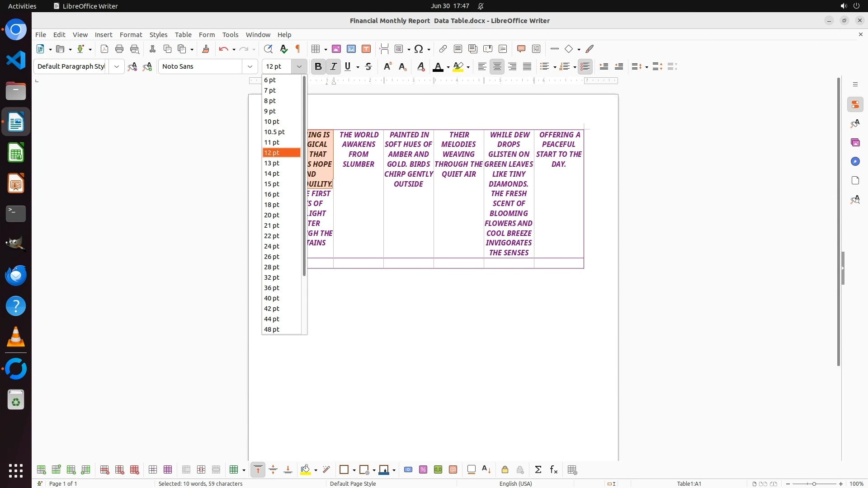
Task: Toggle Italic formatting button
Action: point(333,66)
